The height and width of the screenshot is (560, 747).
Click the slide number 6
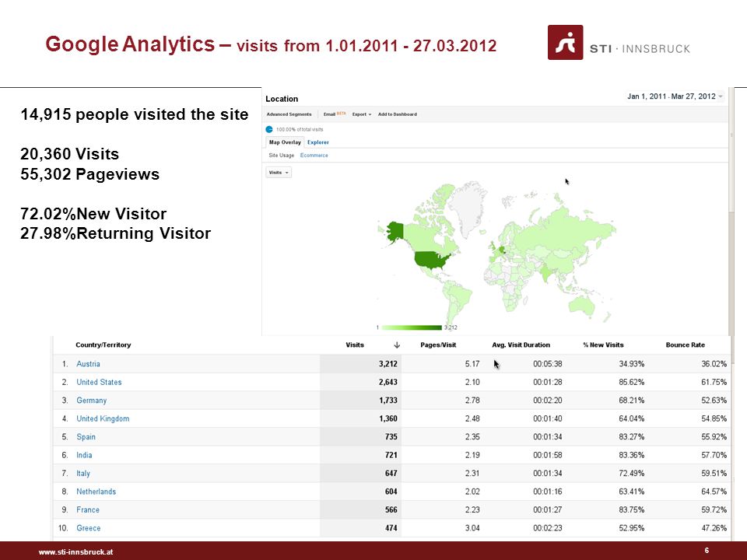click(707, 551)
